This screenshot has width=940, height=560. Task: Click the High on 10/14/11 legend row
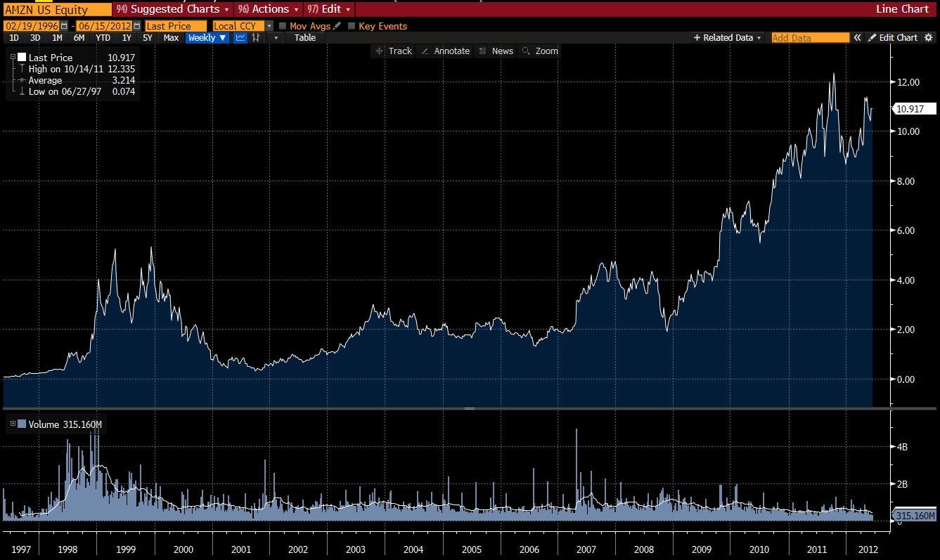tap(77, 69)
